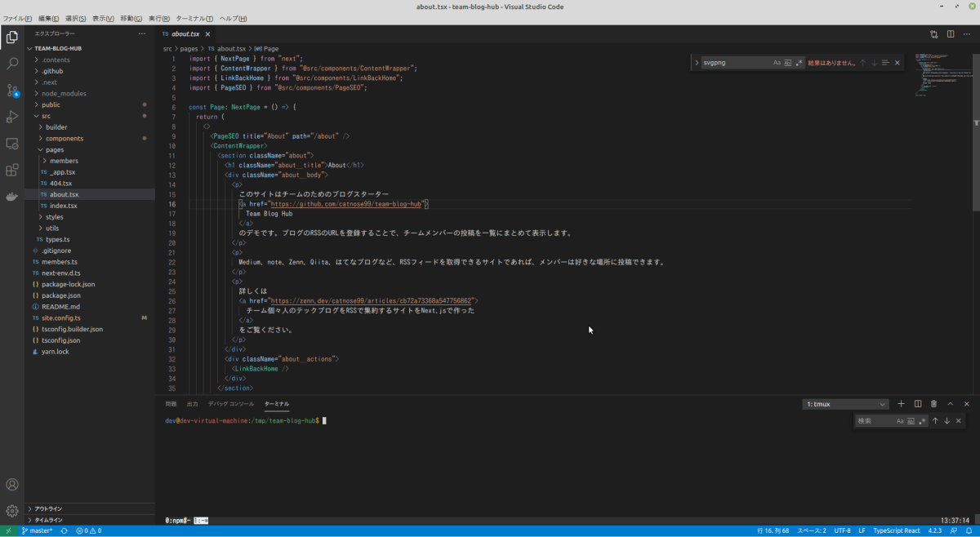Image resolution: width=980 pixels, height=537 pixels.
Task: Expand the members folder
Action: click(90, 161)
